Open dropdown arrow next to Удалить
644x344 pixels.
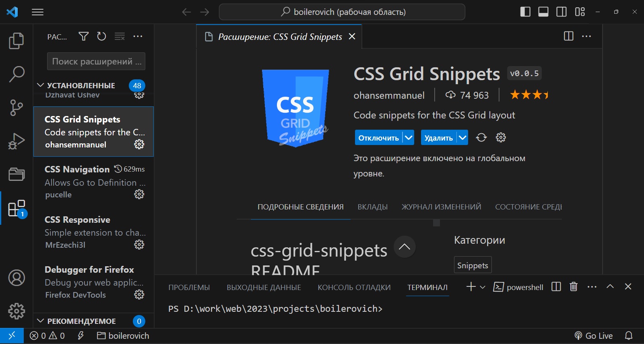click(x=462, y=137)
